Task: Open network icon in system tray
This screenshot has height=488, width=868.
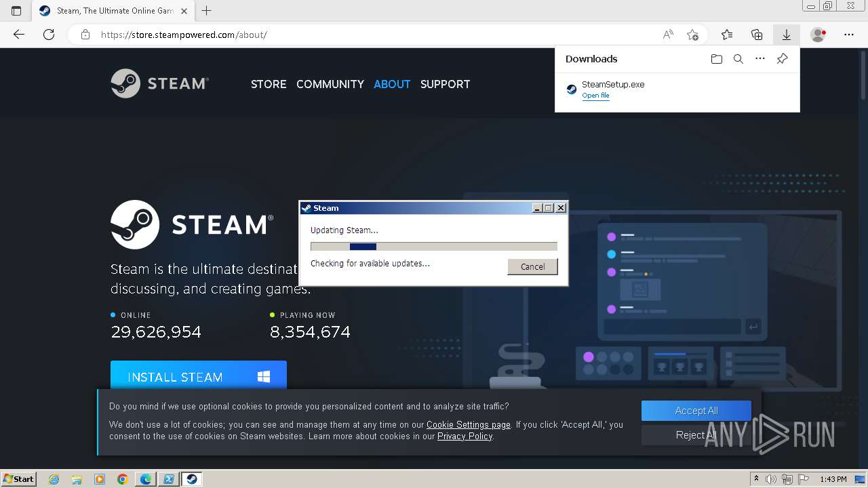Action: pyautogui.click(x=787, y=479)
